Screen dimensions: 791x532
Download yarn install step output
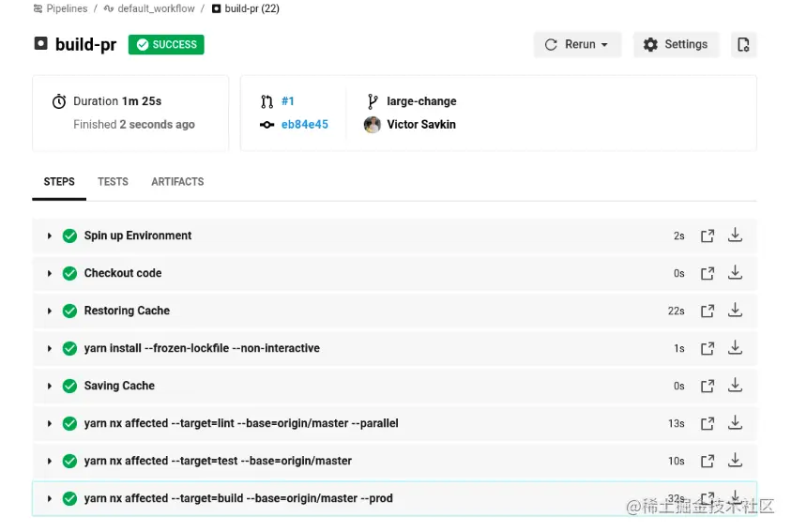[x=735, y=347]
